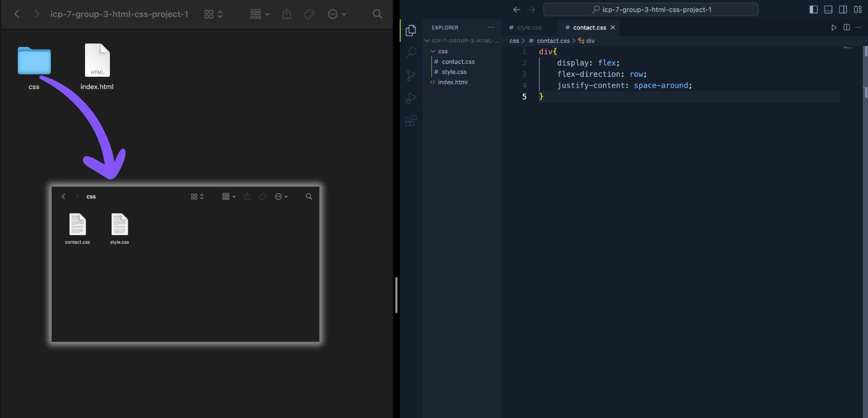Click Tags icon in inset css window
The width and height of the screenshot is (868, 418).
tap(262, 197)
